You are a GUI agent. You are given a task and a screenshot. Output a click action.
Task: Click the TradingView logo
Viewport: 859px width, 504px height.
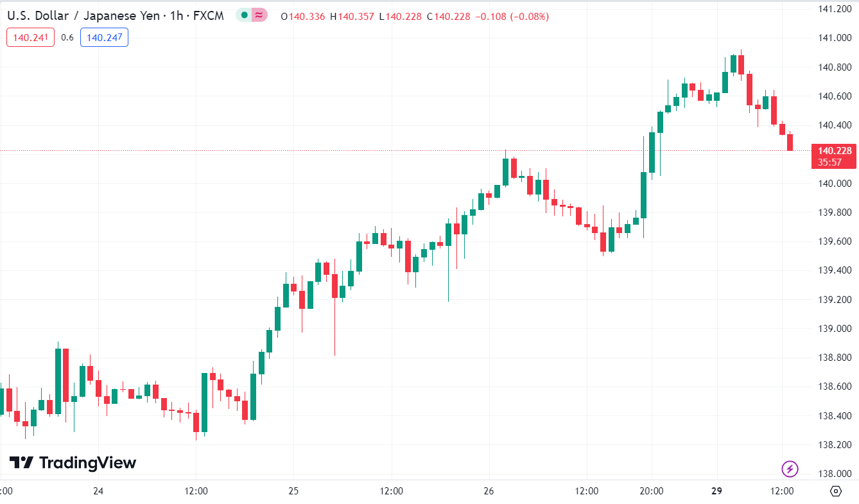tap(73, 463)
